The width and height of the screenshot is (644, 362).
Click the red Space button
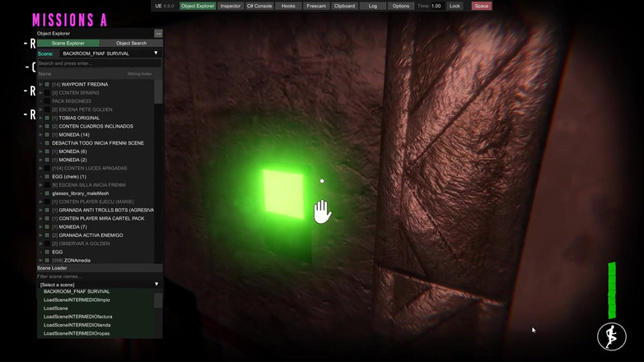481,6
